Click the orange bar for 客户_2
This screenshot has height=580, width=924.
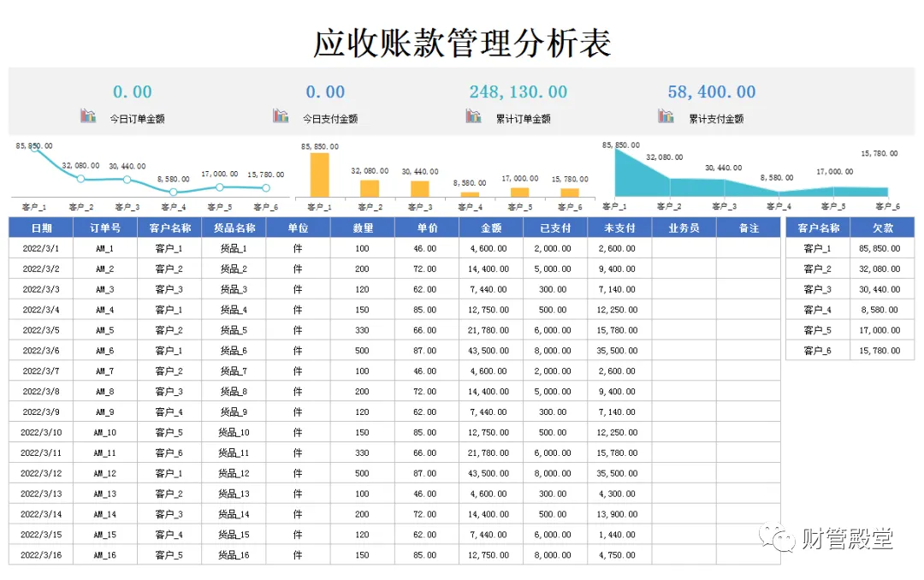[x=370, y=188]
